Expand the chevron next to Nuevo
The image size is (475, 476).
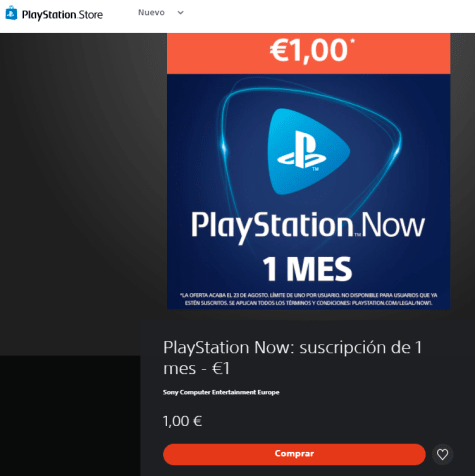point(180,13)
